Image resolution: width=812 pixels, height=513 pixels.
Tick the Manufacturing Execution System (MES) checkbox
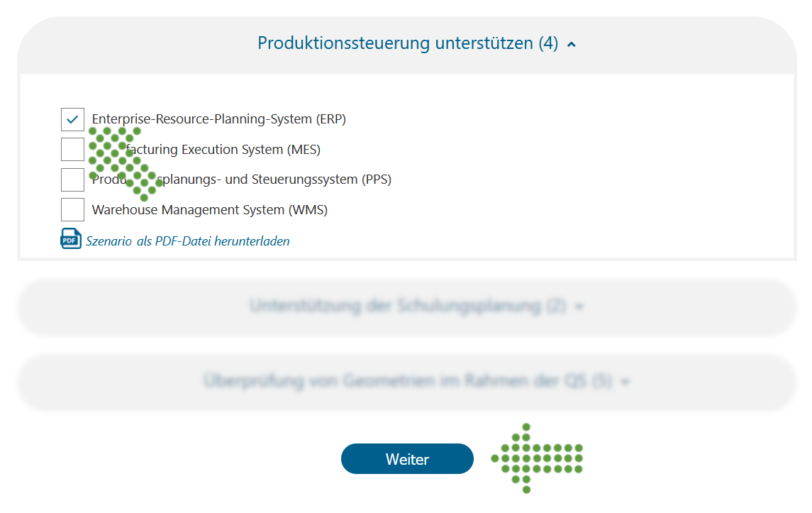pos(72,149)
